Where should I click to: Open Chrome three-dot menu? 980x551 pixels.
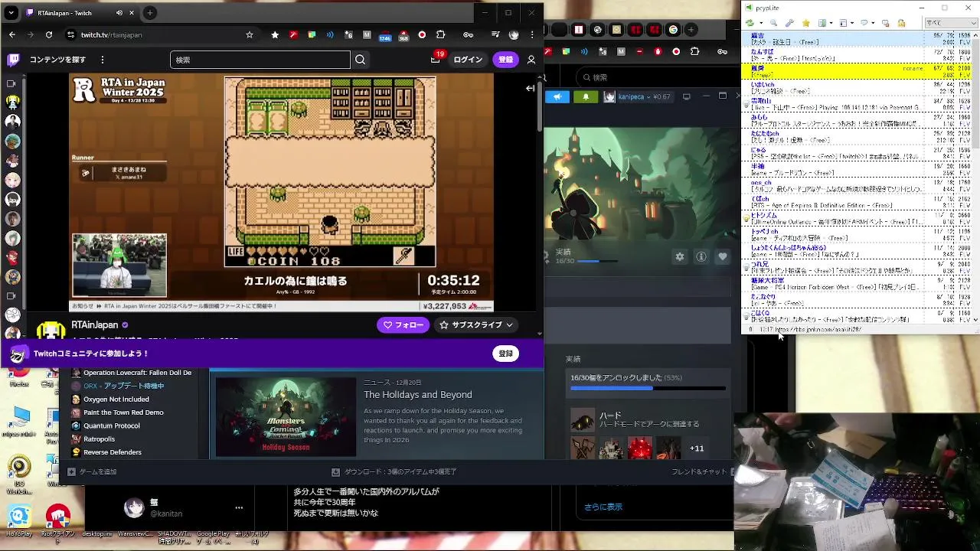tap(532, 34)
